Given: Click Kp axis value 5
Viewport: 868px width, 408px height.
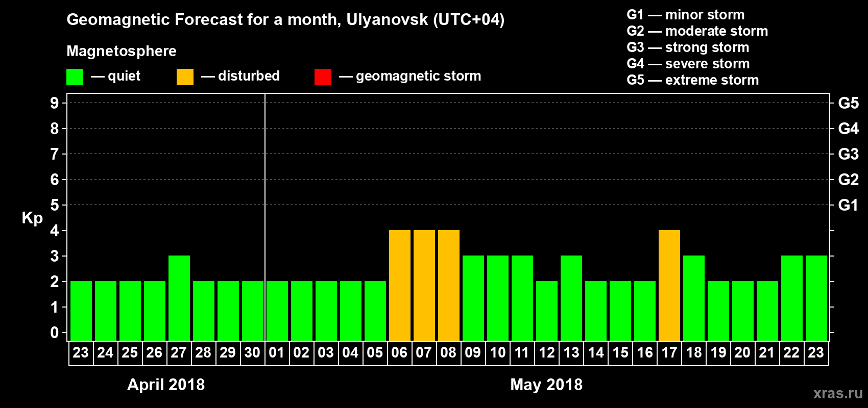Looking at the screenshot, I should point(55,205).
